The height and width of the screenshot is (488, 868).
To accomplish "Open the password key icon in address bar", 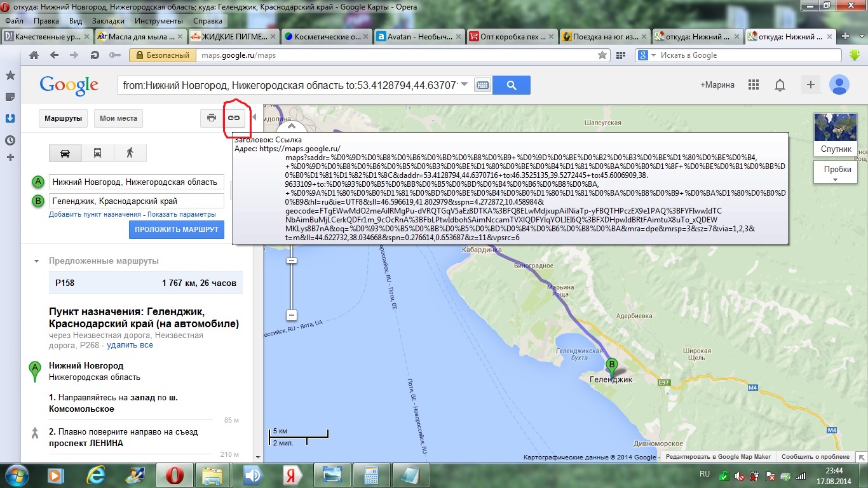I will click(x=115, y=55).
